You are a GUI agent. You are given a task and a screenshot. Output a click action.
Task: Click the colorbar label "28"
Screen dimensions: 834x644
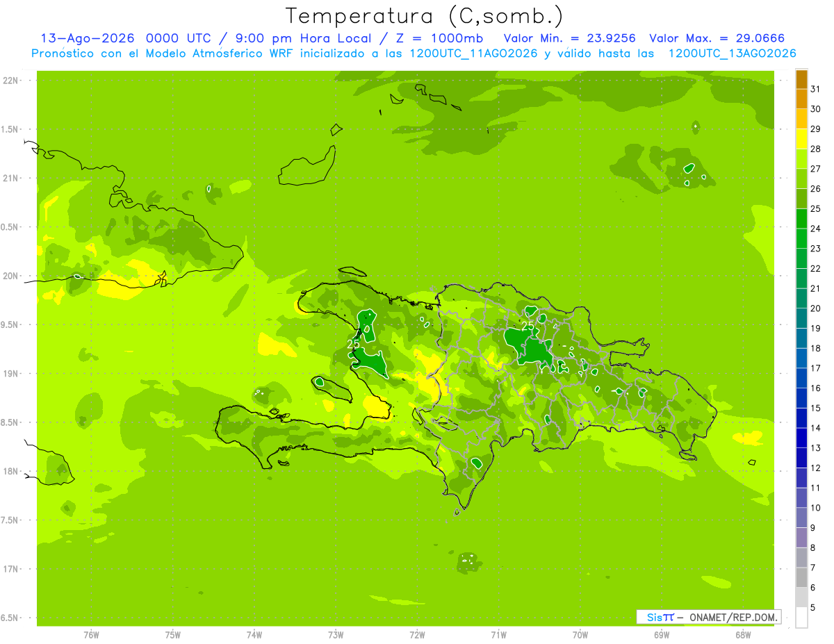point(815,149)
